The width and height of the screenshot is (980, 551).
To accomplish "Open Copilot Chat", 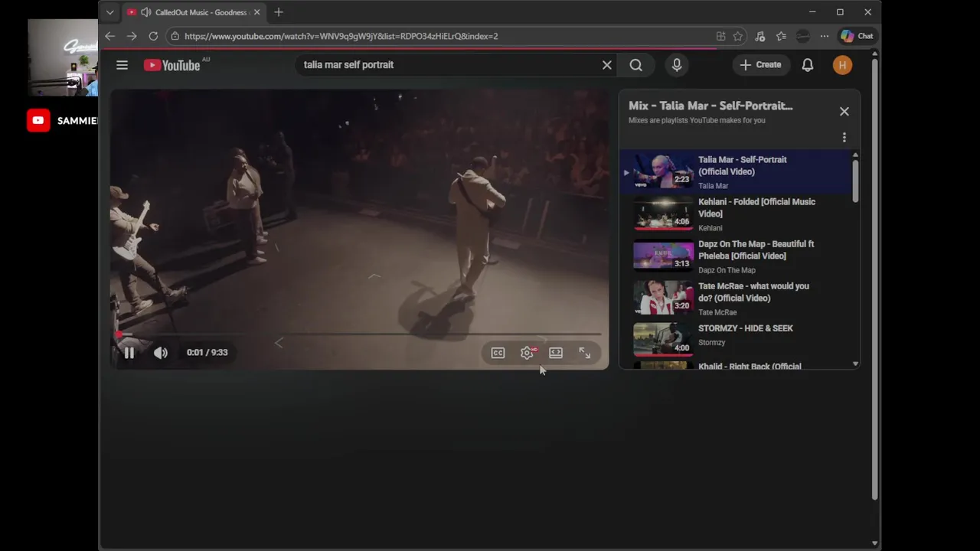I will point(857,36).
